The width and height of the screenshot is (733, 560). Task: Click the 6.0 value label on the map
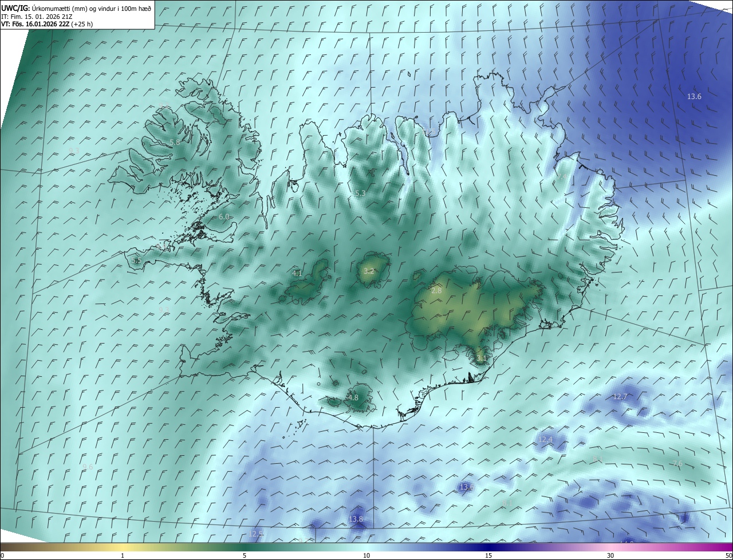click(224, 216)
